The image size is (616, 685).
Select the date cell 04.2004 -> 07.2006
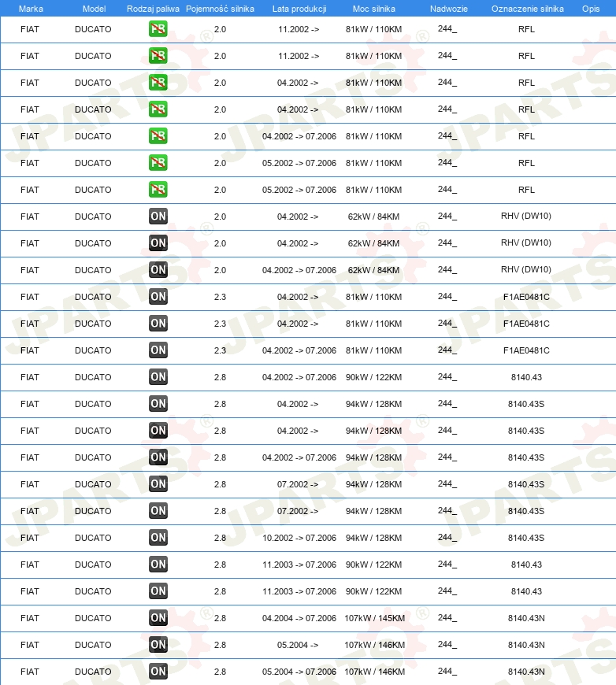point(299,618)
